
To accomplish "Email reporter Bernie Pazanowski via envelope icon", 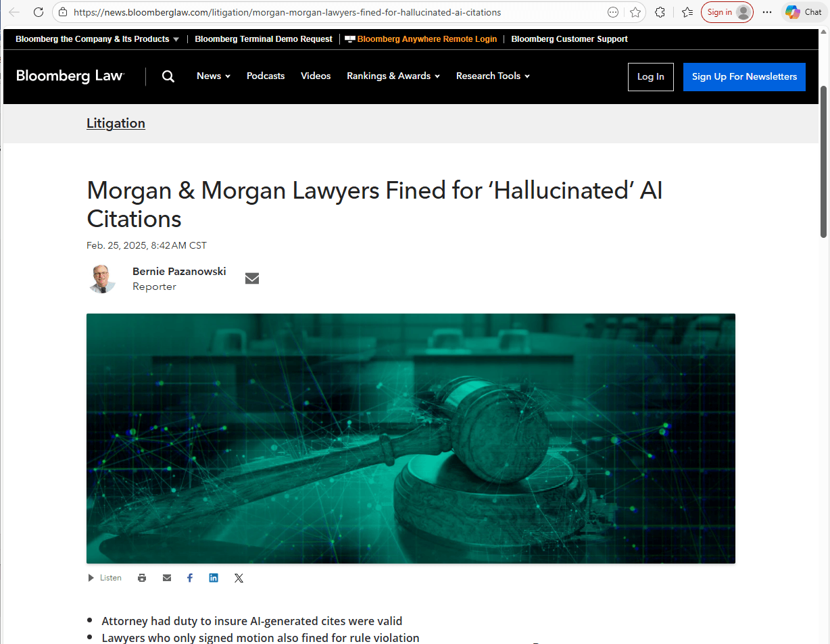I will coord(252,278).
